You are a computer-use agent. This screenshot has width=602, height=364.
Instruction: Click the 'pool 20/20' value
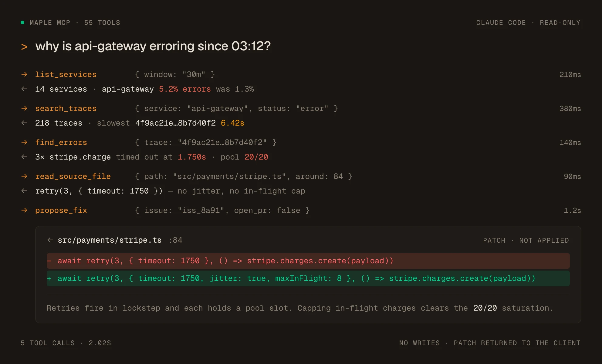coord(244,157)
